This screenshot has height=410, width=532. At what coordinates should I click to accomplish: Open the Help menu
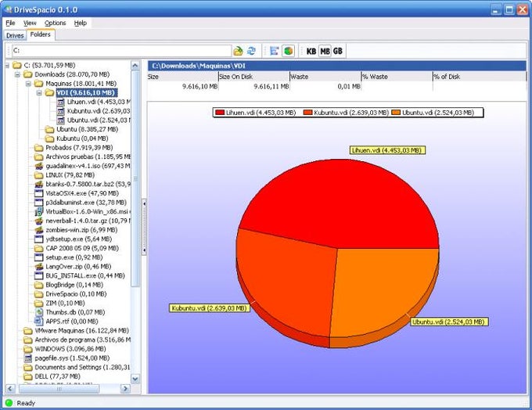coord(81,23)
